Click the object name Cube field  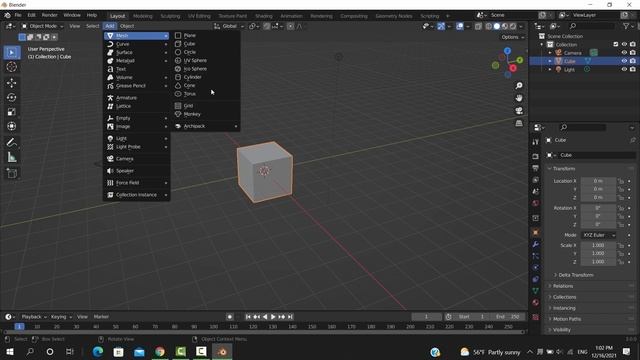coord(596,155)
